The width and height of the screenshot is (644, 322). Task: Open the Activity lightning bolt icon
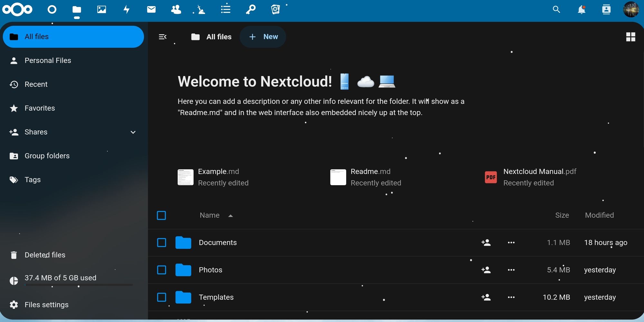[x=127, y=9]
